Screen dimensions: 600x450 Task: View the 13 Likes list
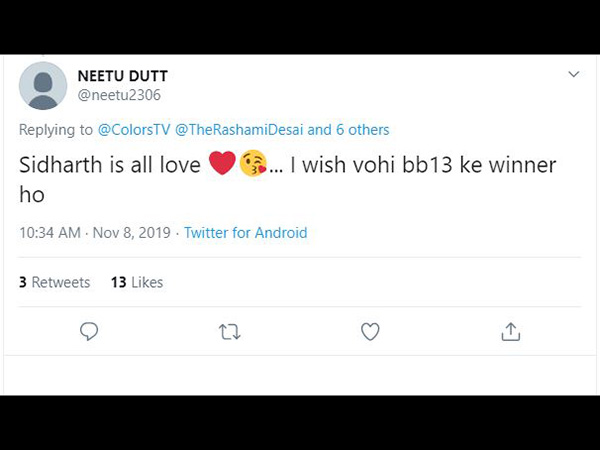(137, 282)
